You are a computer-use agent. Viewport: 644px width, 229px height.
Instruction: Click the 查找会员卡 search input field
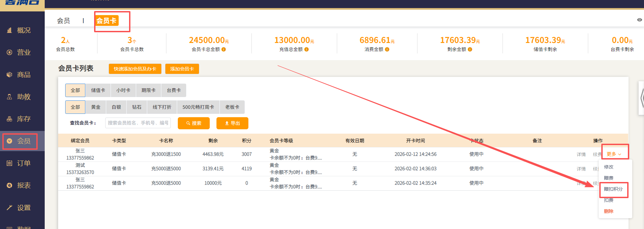tap(138, 123)
